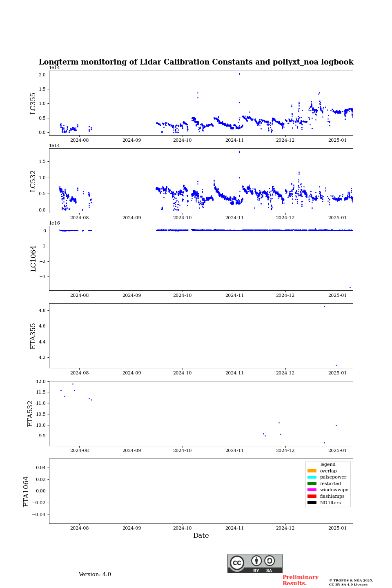392x588 pixels.
Task: Click the 2024-10 tick label under LC1064 plot
Action: coord(182,295)
